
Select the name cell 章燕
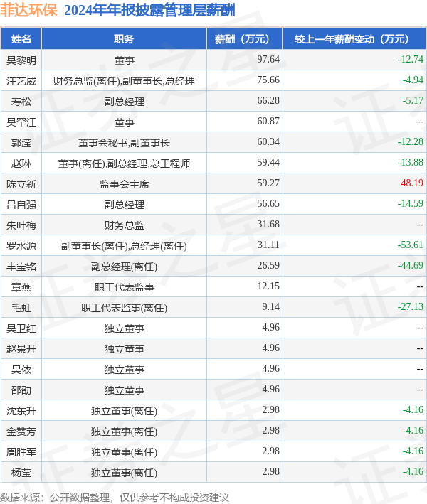21,286
